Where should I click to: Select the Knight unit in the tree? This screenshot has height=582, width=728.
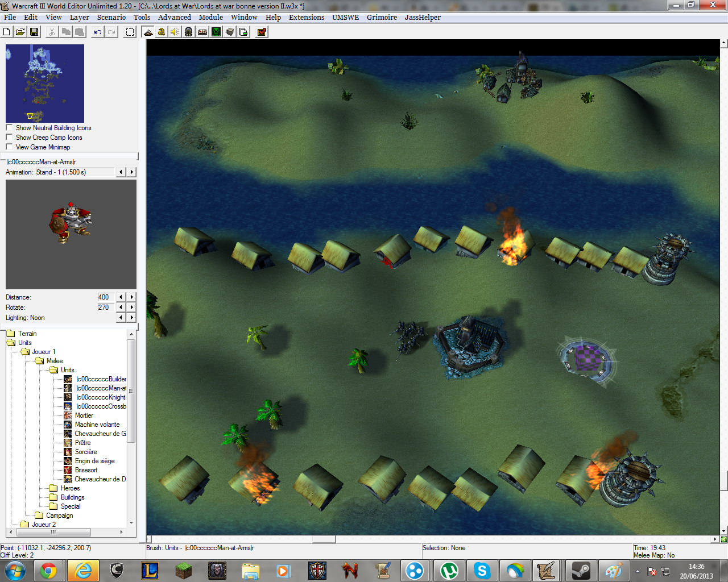point(101,397)
